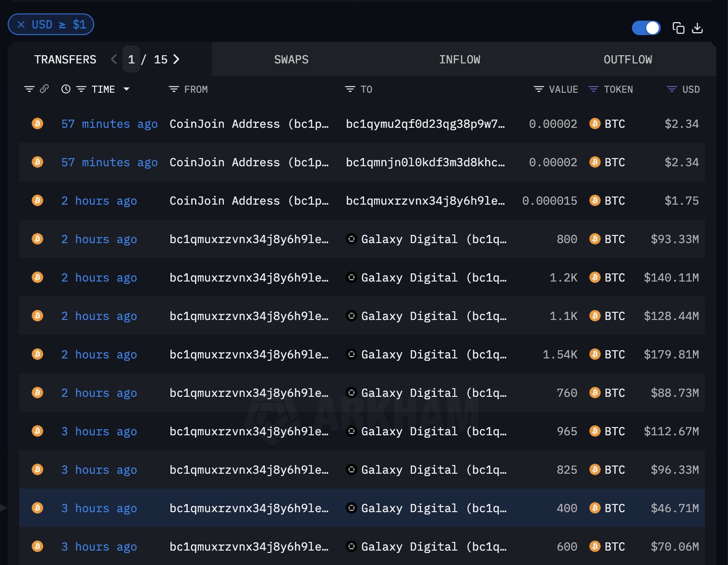This screenshot has width=728, height=565.
Task: Remove the USD ≥ $1 filter chip
Action: pyautogui.click(x=21, y=25)
